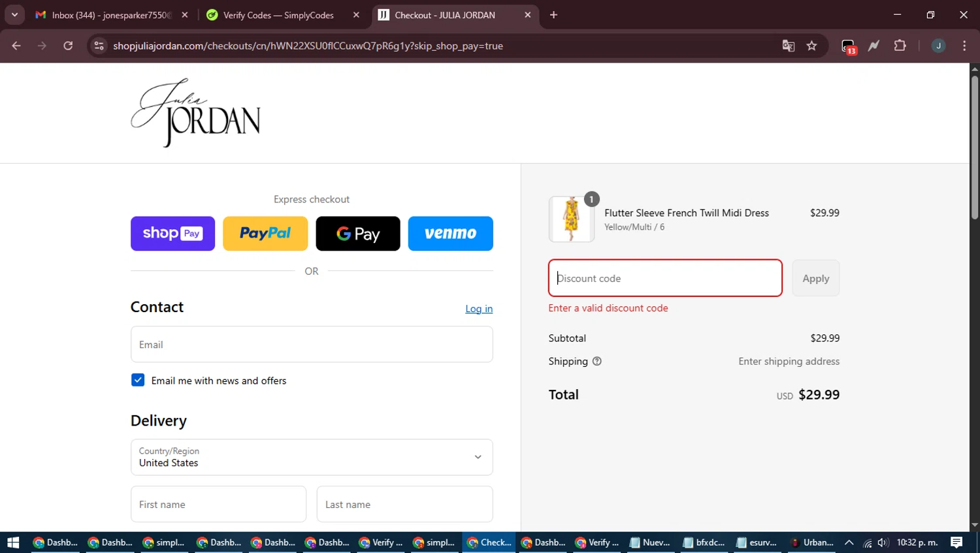This screenshot has width=980, height=553.
Task: Click the Flutter Sleeve French Twill Midi Dress text
Action: point(687,213)
